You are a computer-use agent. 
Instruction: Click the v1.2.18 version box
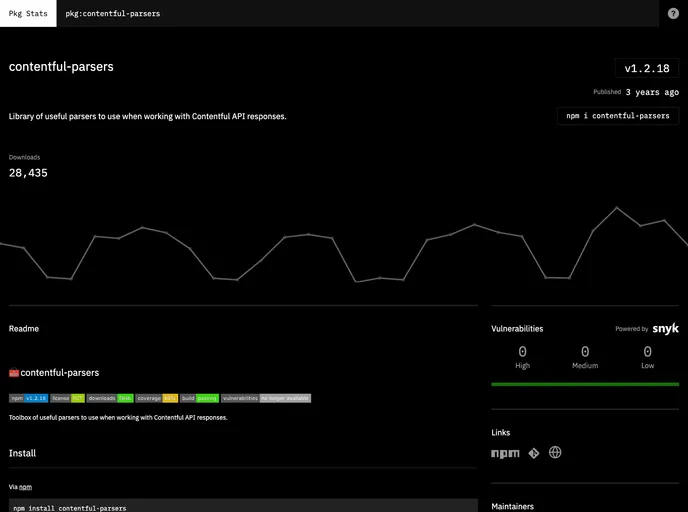tap(647, 68)
